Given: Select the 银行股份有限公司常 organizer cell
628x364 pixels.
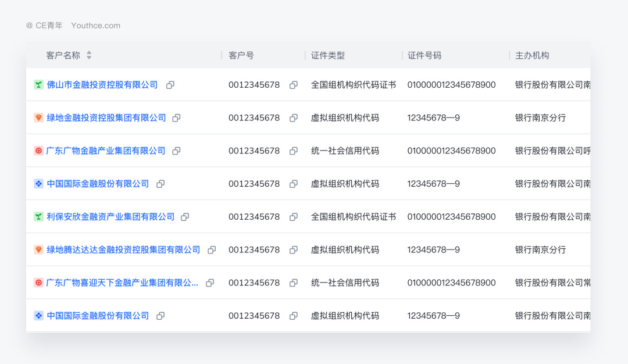Looking at the screenshot, I should [x=553, y=283].
